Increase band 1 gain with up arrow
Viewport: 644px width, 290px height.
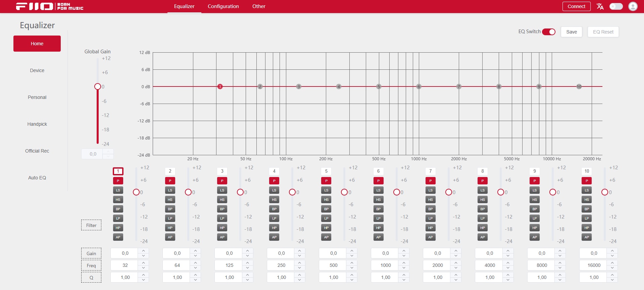point(143,250)
